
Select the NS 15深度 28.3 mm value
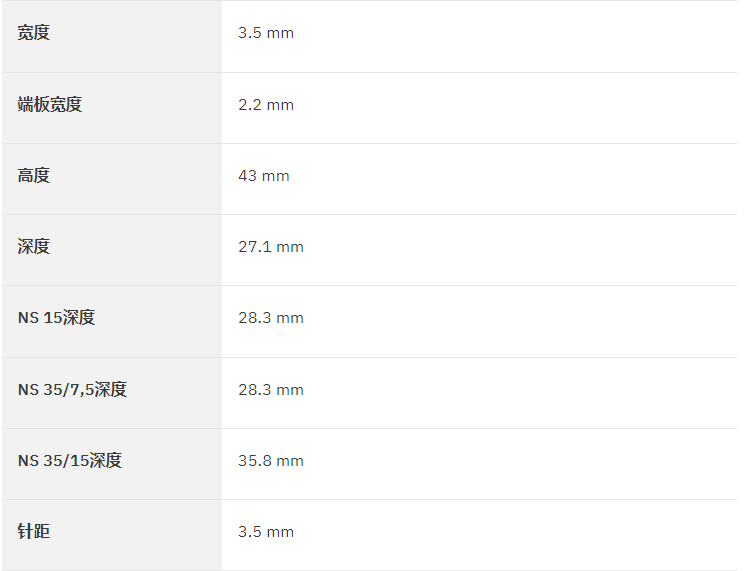tap(271, 318)
